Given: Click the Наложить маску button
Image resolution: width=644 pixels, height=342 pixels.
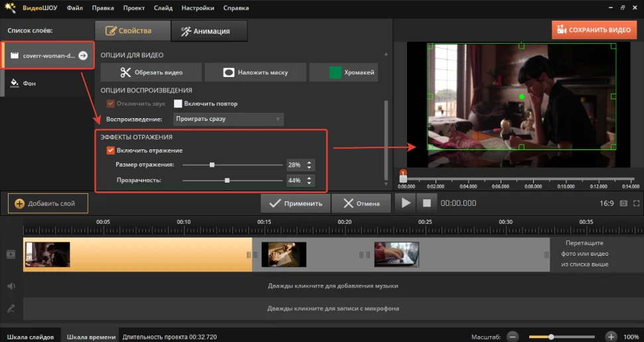Looking at the screenshot, I should 256,72.
